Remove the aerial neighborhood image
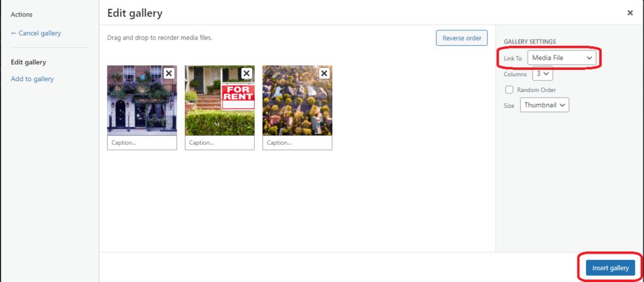This screenshot has height=282, width=644. click(324, 73)
